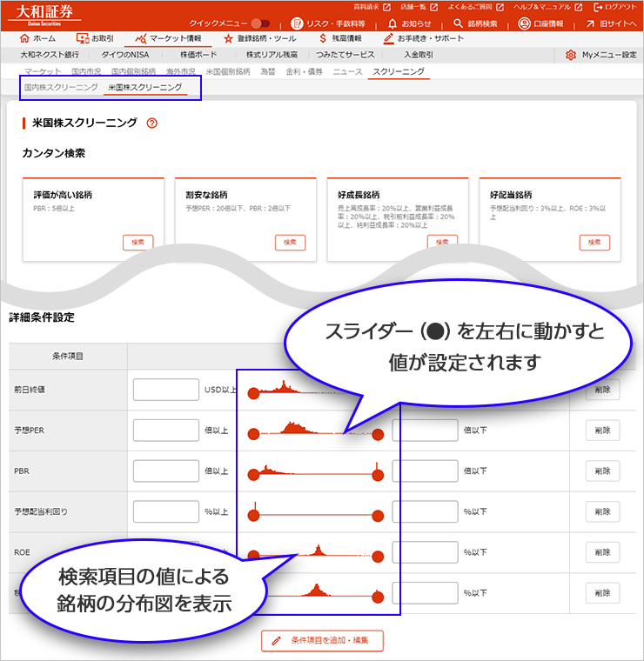Toggle the クイックメニュー switch
This screenshot has height=661, width=644.
click(x=260, y=23)
